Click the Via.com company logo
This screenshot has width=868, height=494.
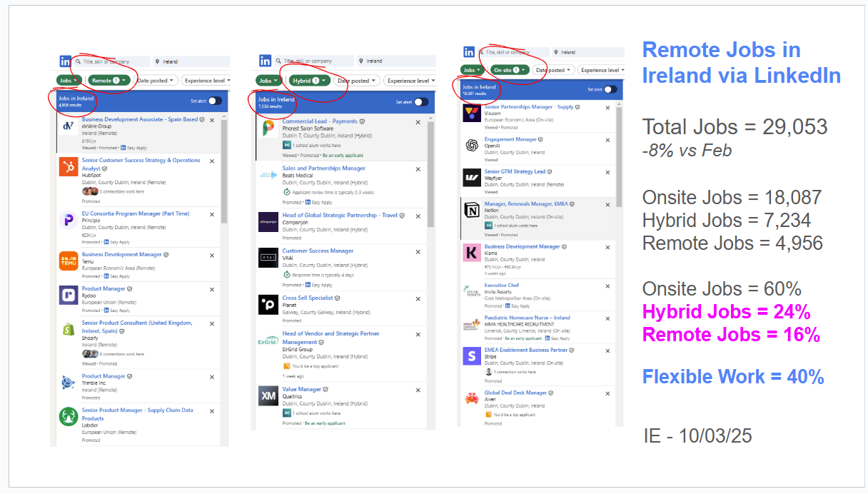point(472,114)
